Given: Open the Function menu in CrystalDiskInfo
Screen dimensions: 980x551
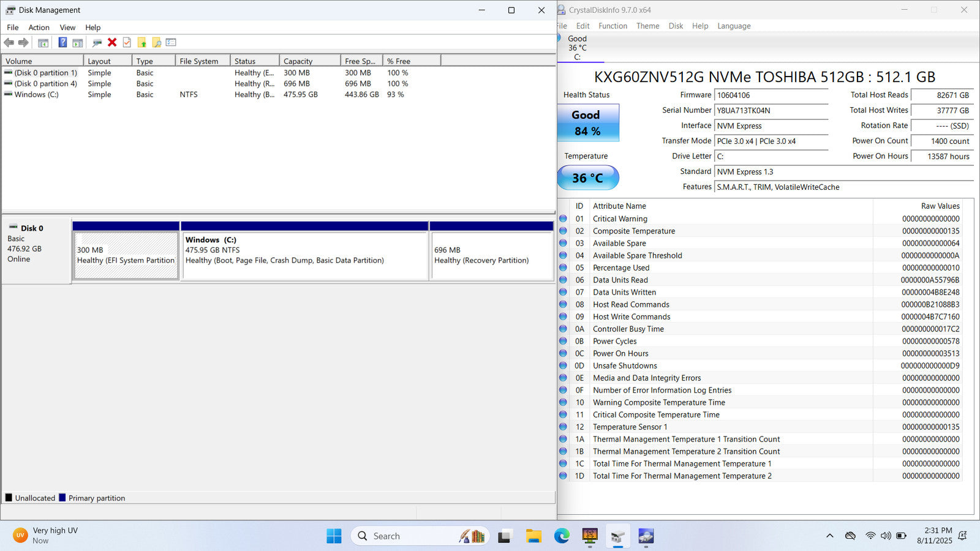Looking at the screenshot, I should point(612,26).
